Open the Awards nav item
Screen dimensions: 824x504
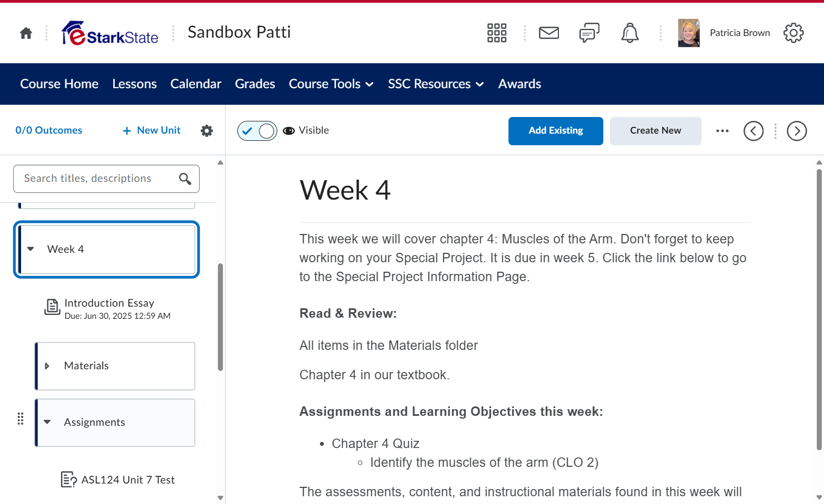coord(520,84)
